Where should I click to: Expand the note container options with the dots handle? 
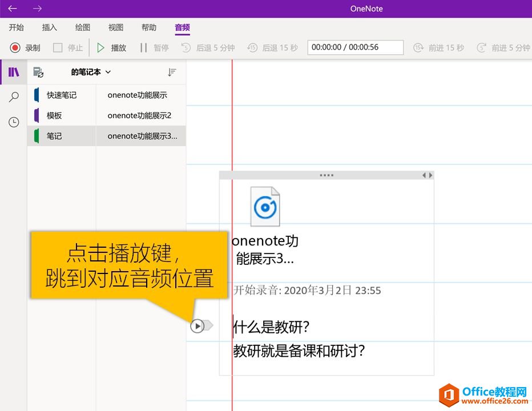point(325,174)
